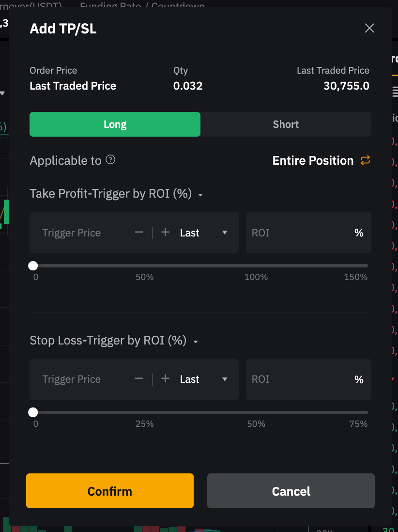The width and height of the screenshot is (398, 532).
Task: Switch Entire Position mode with swap icon
Action: (365, 160)
